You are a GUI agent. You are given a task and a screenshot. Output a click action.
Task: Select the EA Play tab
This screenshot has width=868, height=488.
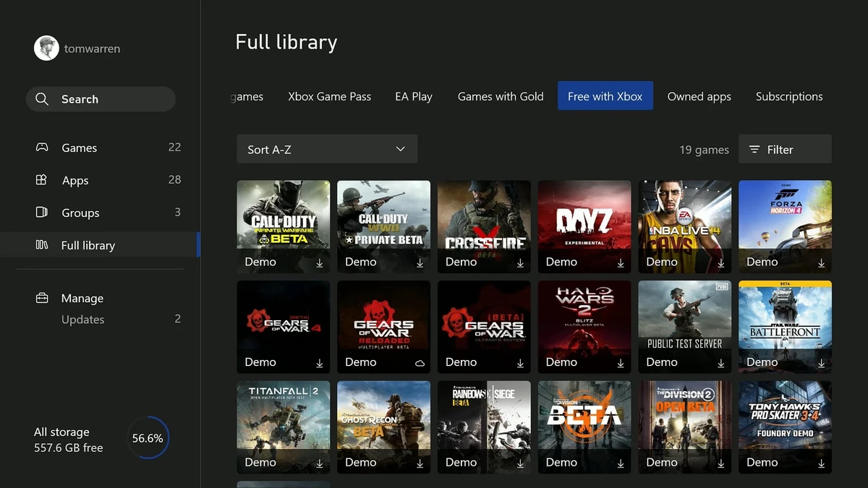(414, 96)
